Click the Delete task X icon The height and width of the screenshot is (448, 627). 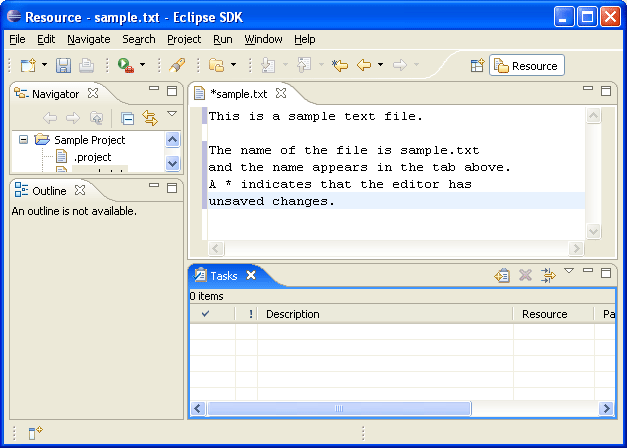(525, 276)
